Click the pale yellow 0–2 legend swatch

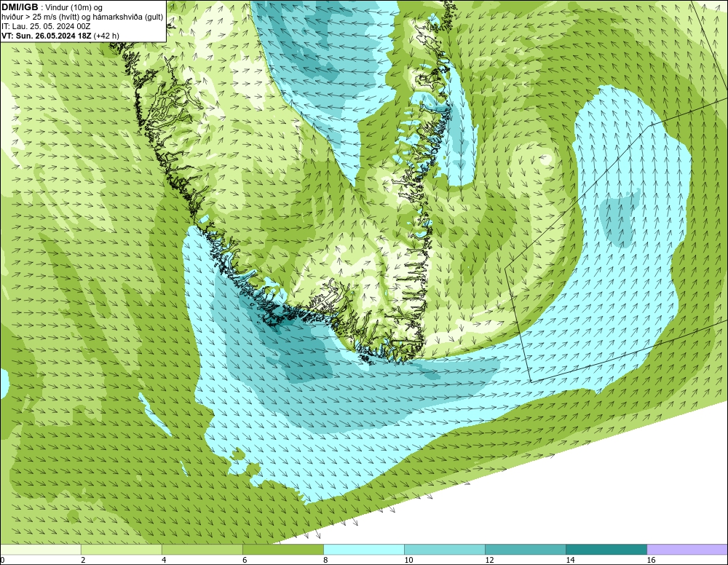click(x=41, y=550)
